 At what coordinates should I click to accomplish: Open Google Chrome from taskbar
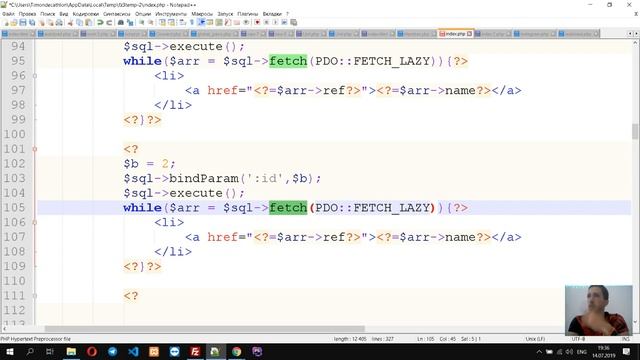click(x=236, y=352)
